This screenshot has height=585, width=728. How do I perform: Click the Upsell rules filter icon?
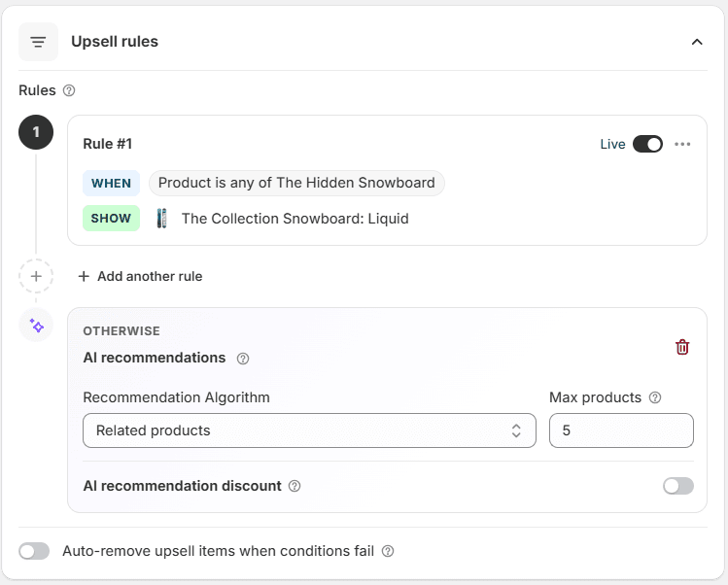tap(38, 42)
